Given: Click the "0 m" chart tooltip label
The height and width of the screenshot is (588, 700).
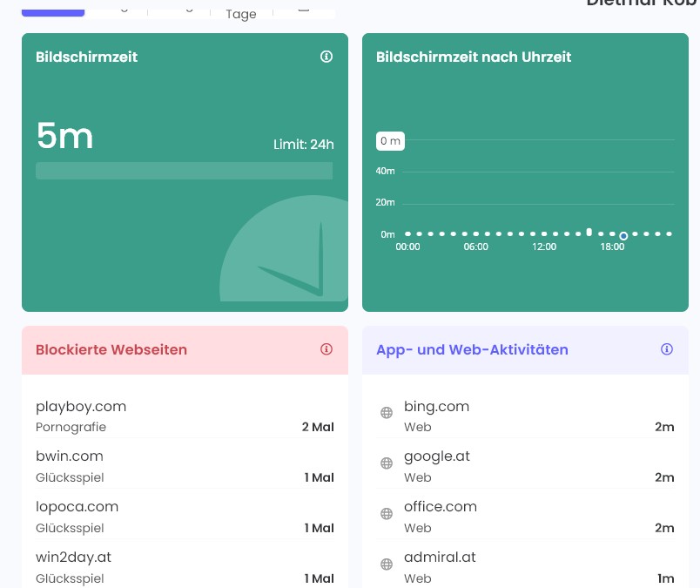Looking at the screenshot, I should pos(390,140).
